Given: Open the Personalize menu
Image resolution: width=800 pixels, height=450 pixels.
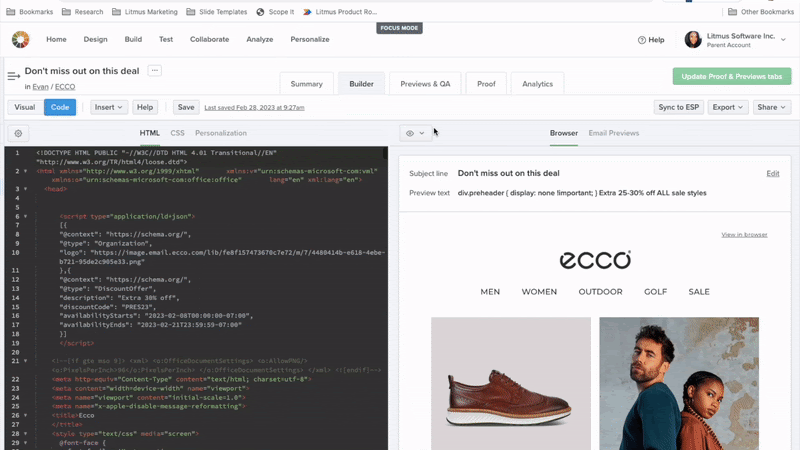Looking at the screenshot, I should [x=310, y=39].
